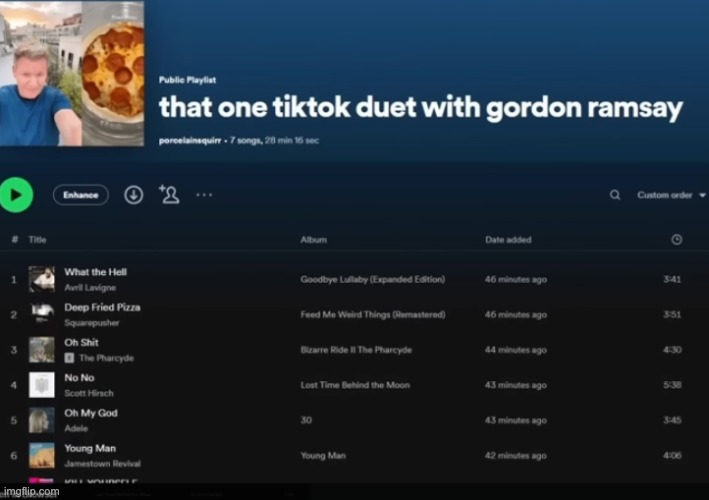Open porcelainsquirr user profile link

(x=187, y=141)
